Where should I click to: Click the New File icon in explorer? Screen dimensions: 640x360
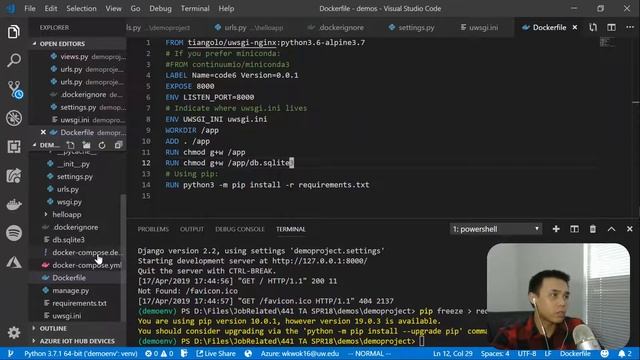[71, 145]
